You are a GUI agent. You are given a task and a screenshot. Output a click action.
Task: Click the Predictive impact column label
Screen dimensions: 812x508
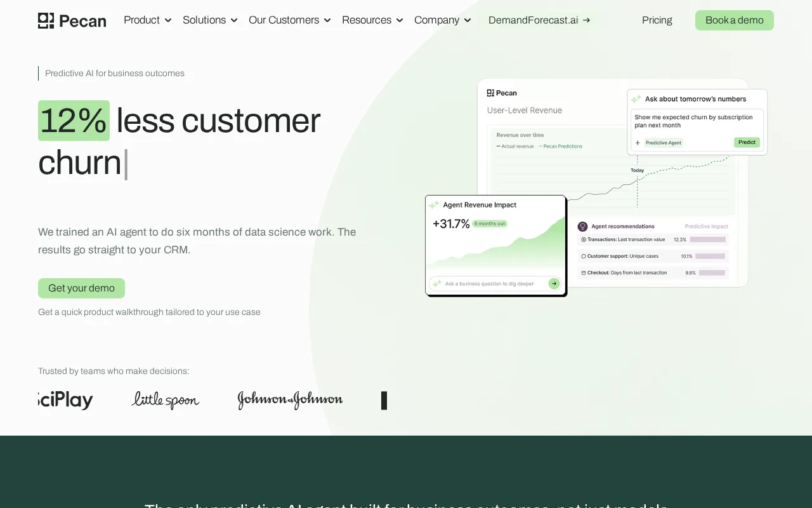(x=707, y=227)
